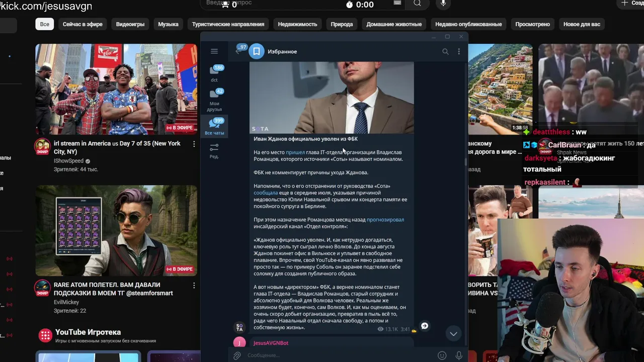Viewport: 644px width, 362px height.
Task: Click the photo in the Sota post
Action: pyautogui.click(x=332, y=98)
